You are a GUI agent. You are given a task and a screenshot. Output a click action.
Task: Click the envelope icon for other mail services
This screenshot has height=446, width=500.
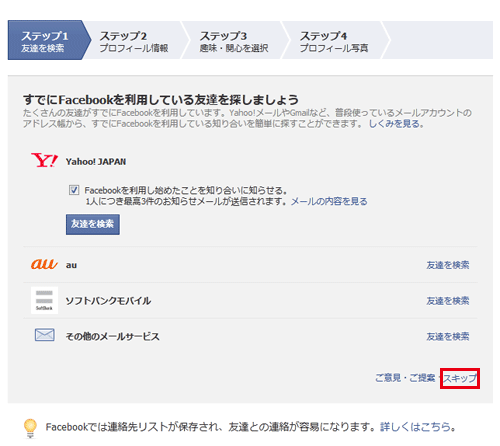tap(45, 335)
